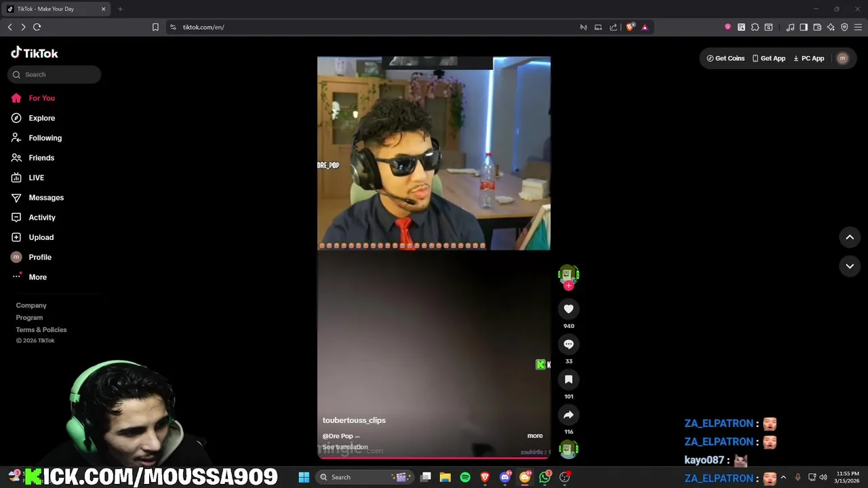Open the Brave Wallet icon
The width and height of the screenshot is (868, 488).
[x=817, y=27]
